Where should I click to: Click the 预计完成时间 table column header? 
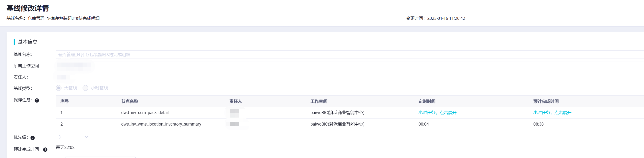(x=546, y=101)
